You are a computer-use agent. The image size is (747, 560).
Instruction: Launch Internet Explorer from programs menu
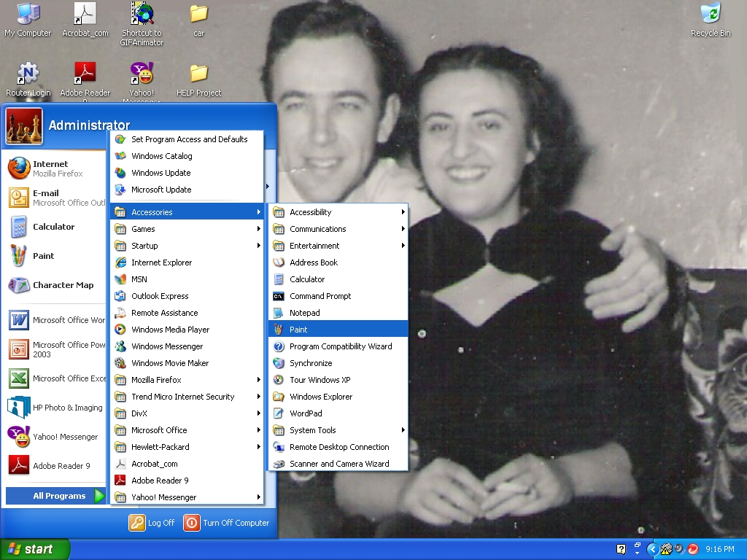point(187,262)
